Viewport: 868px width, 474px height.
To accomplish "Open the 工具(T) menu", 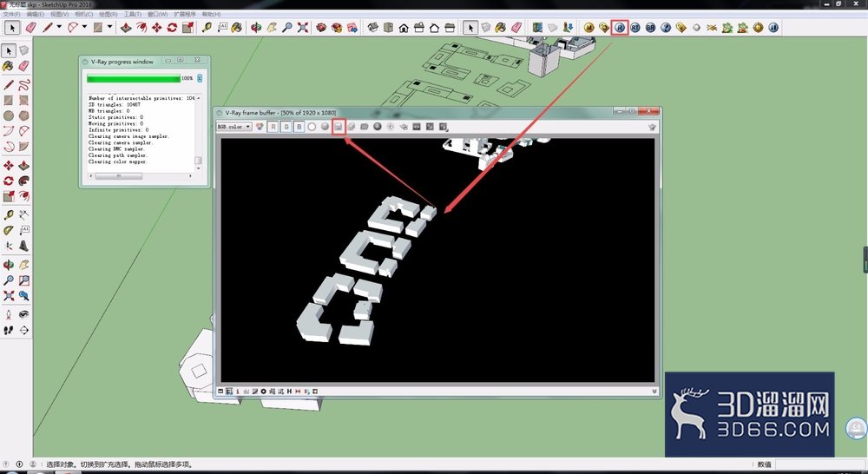I will (132, 14).
